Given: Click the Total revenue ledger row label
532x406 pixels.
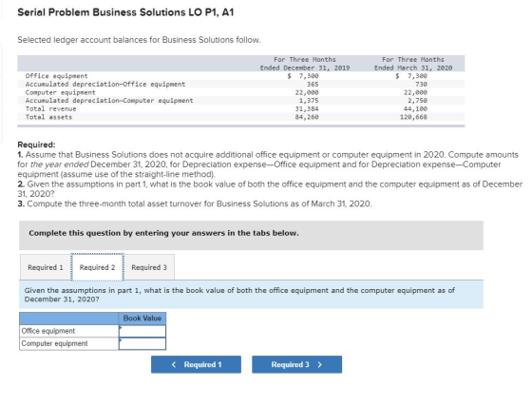Looking at the screenshot, I should (x=51, y=109).
